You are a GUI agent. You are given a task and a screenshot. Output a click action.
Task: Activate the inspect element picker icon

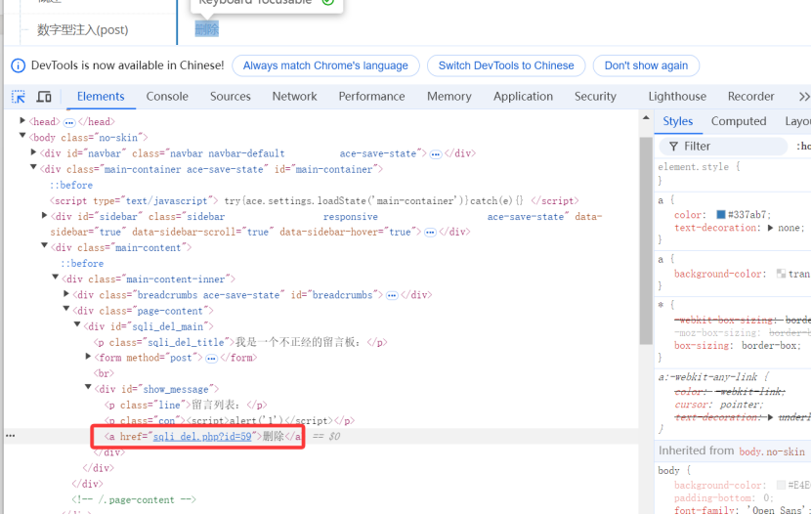click(19, 97)
